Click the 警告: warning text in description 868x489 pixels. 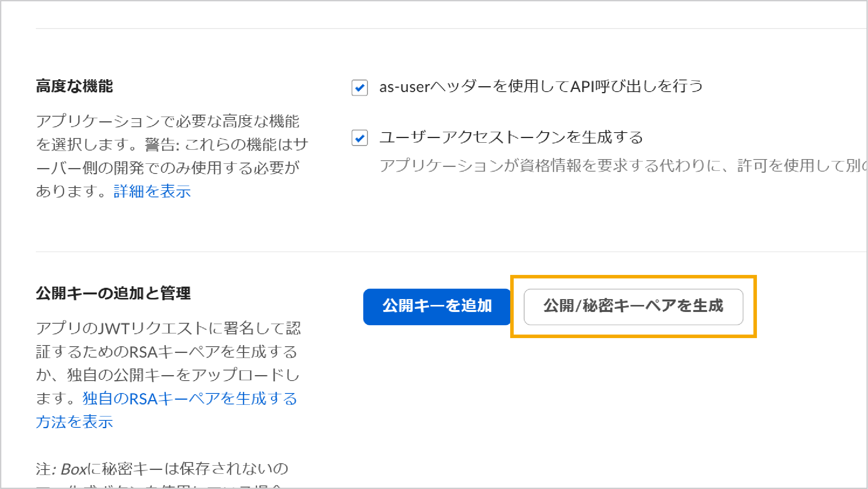click(162, 145)
